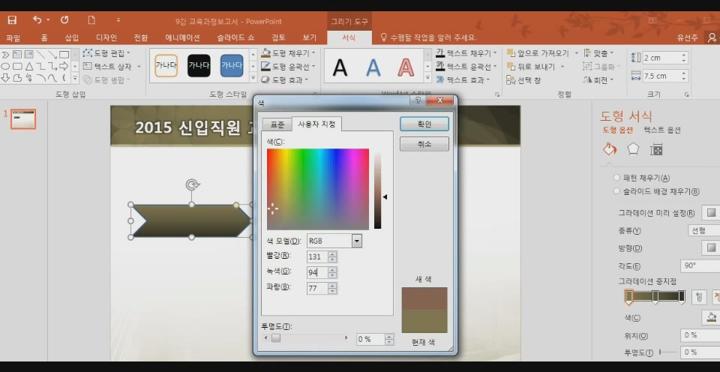The width and height of the screenshot is (720, 372).
Task: Select the triangle shape in shape gallery
Action: (x=29, y=67)
